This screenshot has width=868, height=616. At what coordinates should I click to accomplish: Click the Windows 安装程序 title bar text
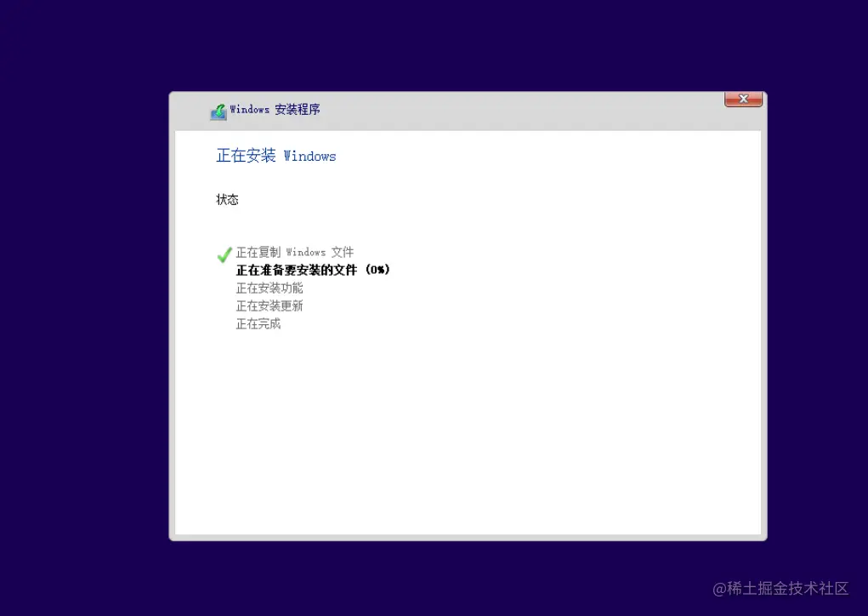pyautogui.click(x=275, y=110)
